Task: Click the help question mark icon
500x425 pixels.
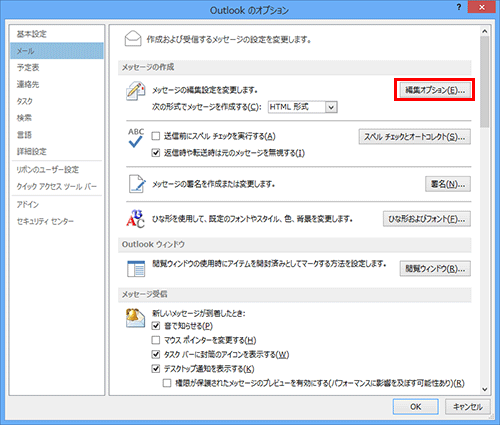Action: 459,7
